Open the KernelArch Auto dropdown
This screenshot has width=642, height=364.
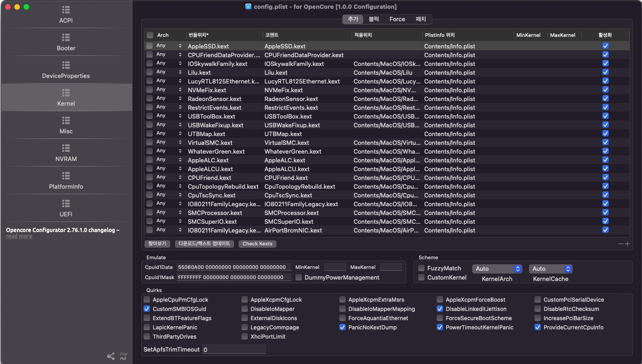497,269
